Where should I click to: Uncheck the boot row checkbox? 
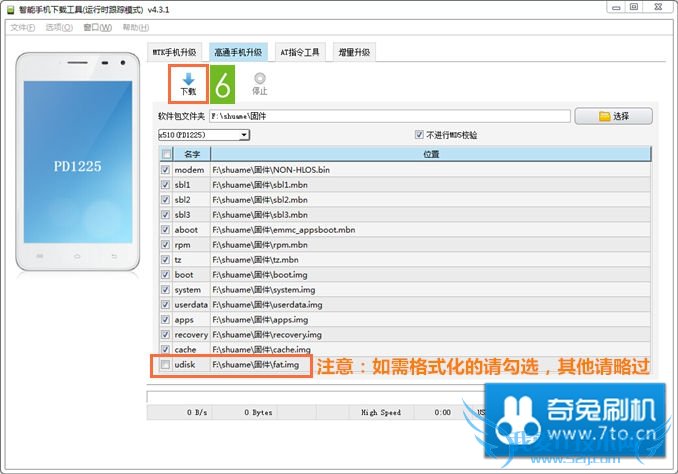click(x=165, y=275)
